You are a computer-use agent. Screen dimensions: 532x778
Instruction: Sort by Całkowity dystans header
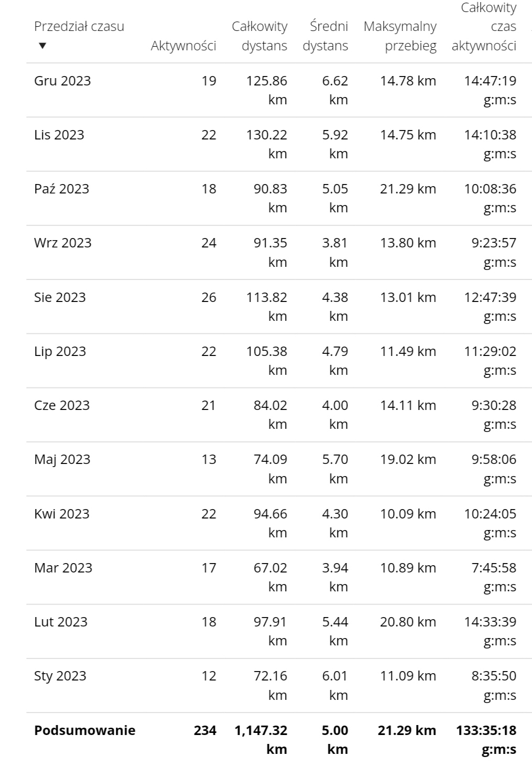259,36
